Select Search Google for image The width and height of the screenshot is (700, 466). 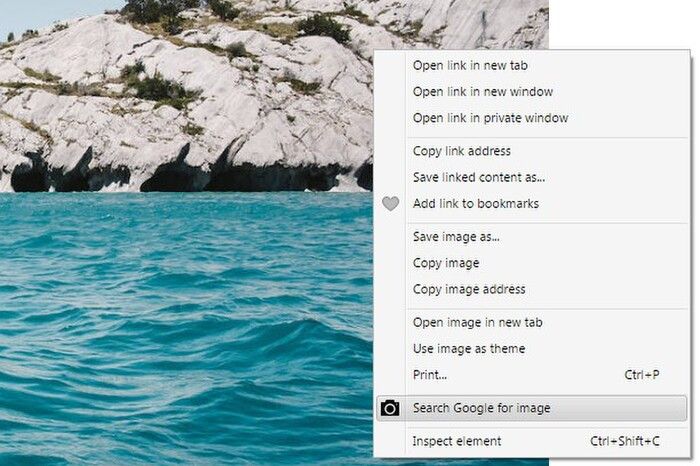point(481,408)
